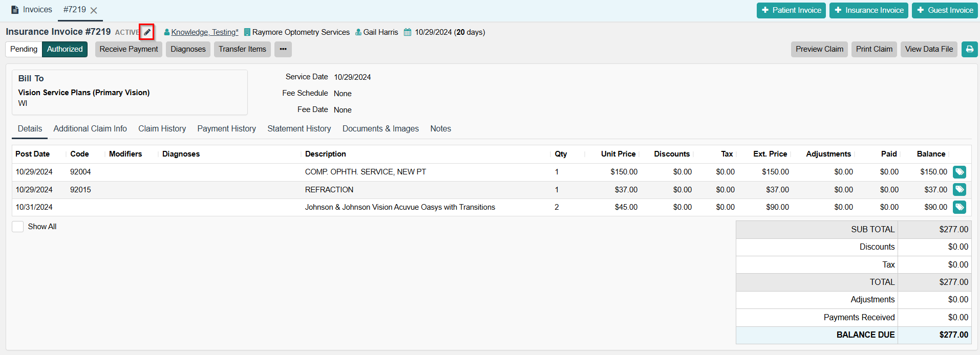Create a new Patient Invoice
This screenshot has width=980, height=355.
click(791, 10)
